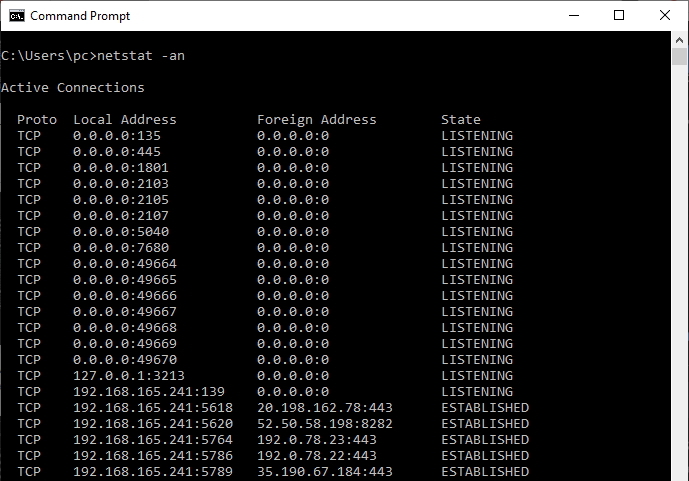Viewport: 689px width, 481px height.
Task: Click foreign address 0.0.0.0:0 in port 7680 row
Action: pos(293,247)
